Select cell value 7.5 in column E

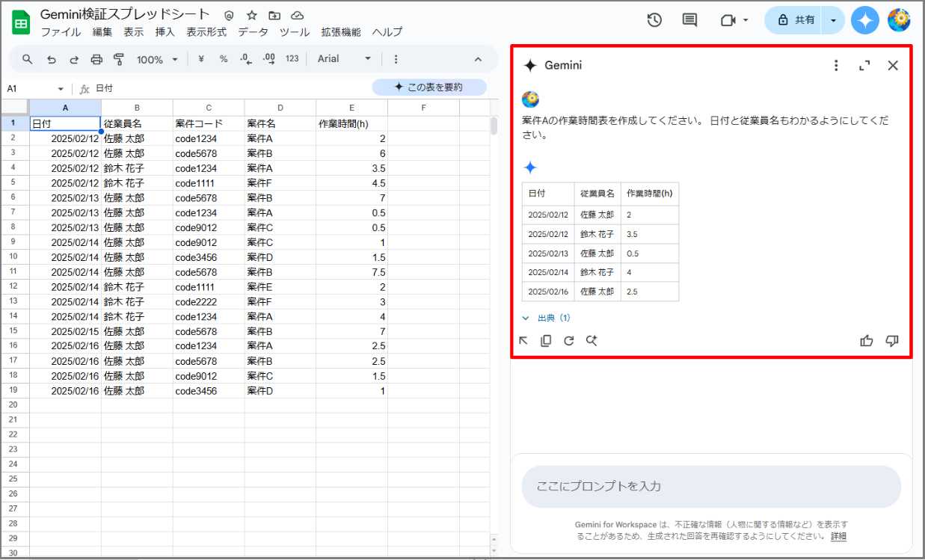tap(352, 272)
